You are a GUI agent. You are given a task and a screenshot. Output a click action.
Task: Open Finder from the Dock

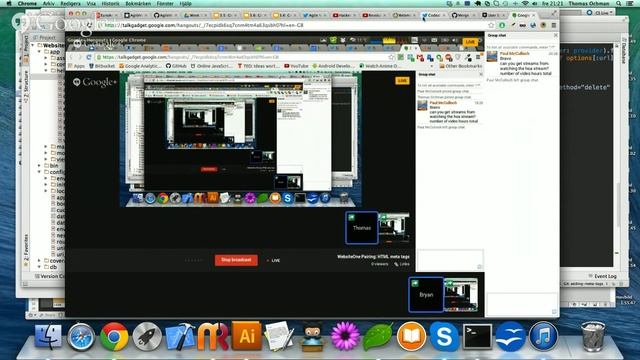48,337
